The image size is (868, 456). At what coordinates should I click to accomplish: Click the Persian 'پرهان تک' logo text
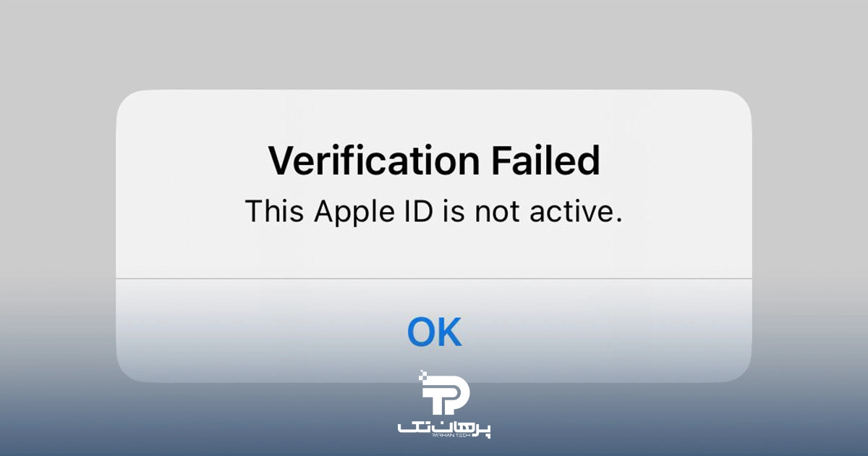[x=444, y=428]
